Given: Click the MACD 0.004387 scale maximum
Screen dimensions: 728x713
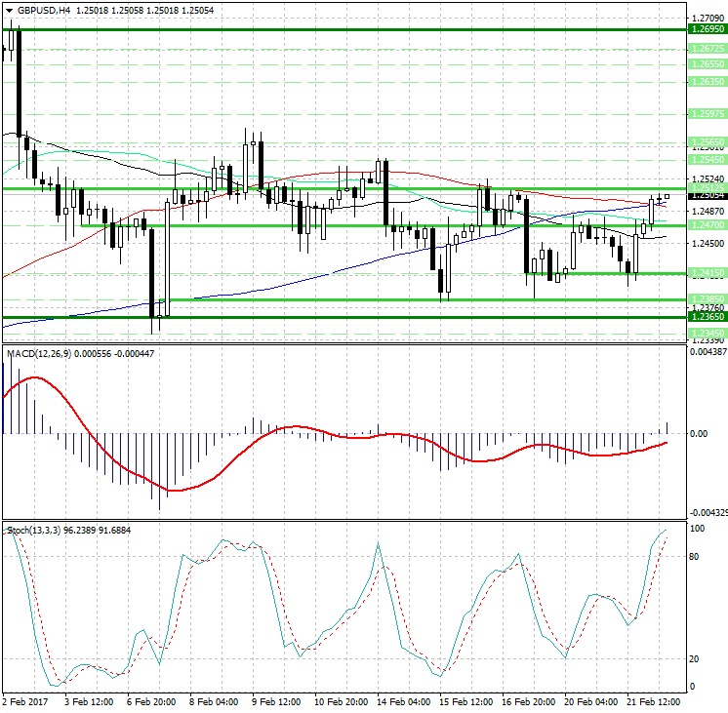Looking at the screenshot, I should 708,352.
